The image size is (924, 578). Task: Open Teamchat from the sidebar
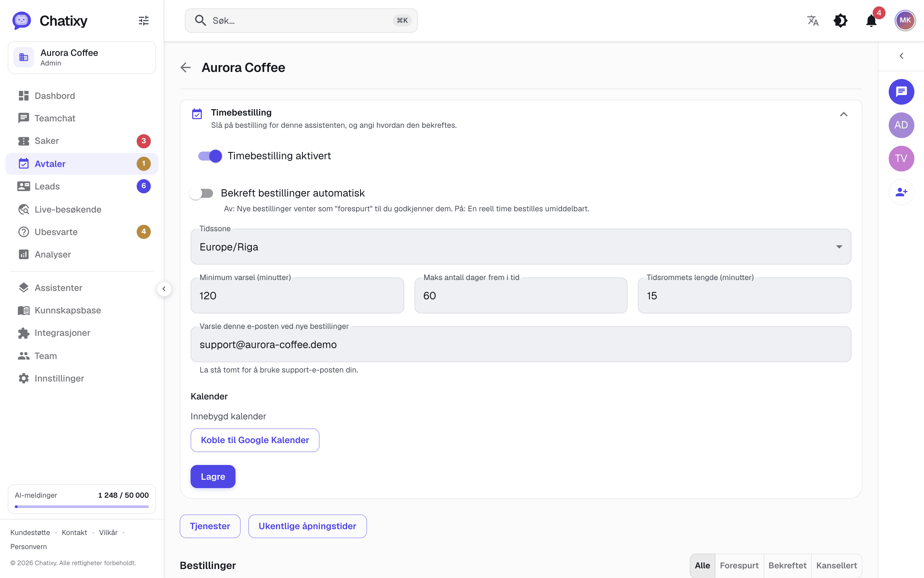(82, 118)
